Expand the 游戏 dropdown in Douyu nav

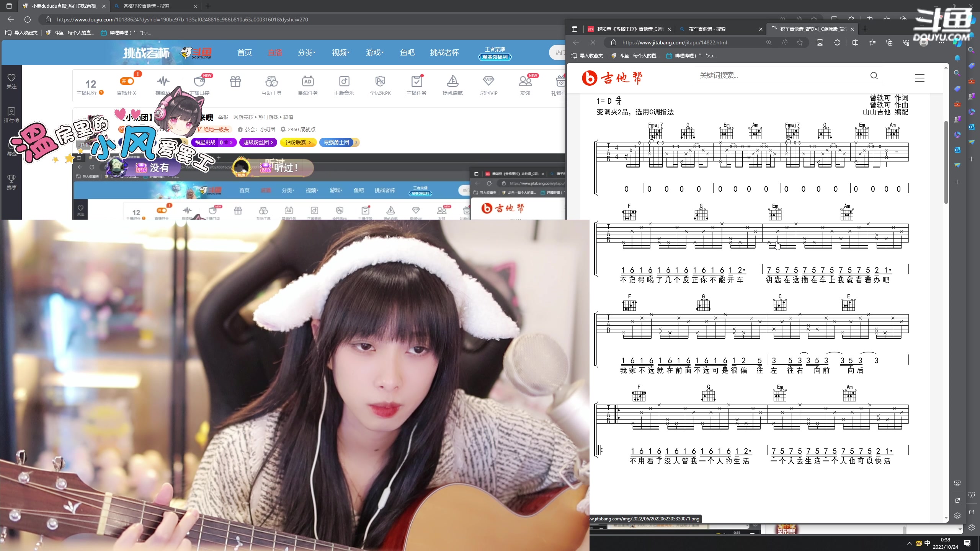375,53
